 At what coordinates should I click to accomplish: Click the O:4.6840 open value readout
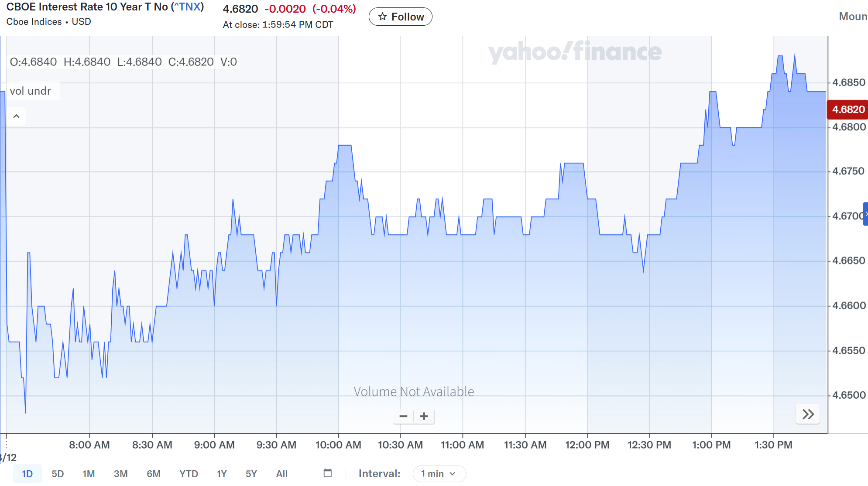pos(33,62)
